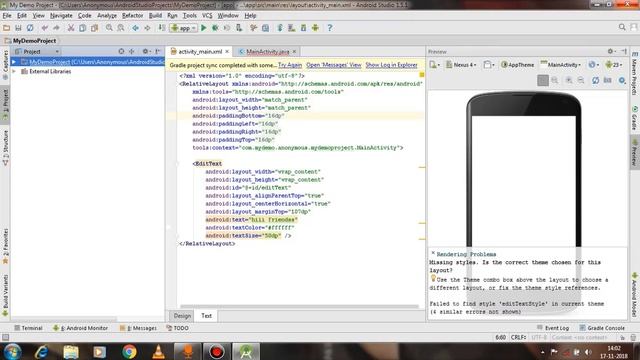Zoom out the Preview panel
Image resolution: width=640 pixels, height=360 pixels.
tap(580, 80)
